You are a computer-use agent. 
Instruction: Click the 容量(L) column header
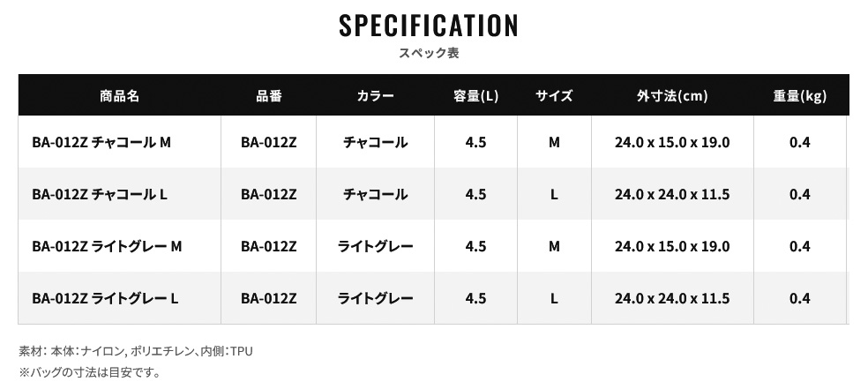coord(475,96)
